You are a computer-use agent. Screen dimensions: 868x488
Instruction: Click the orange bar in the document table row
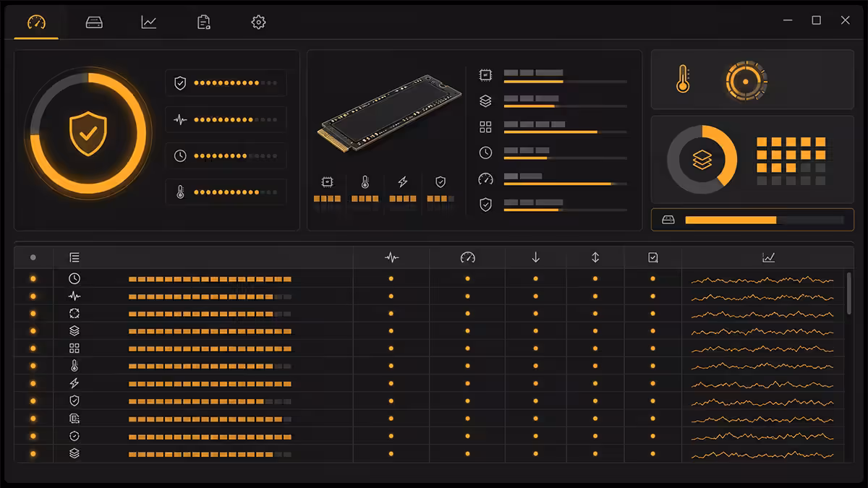click(210, 419)
